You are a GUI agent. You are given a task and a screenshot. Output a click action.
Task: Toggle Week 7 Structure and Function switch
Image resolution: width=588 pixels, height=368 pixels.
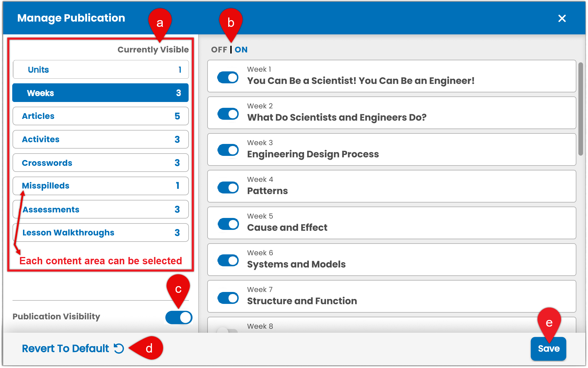228,298
